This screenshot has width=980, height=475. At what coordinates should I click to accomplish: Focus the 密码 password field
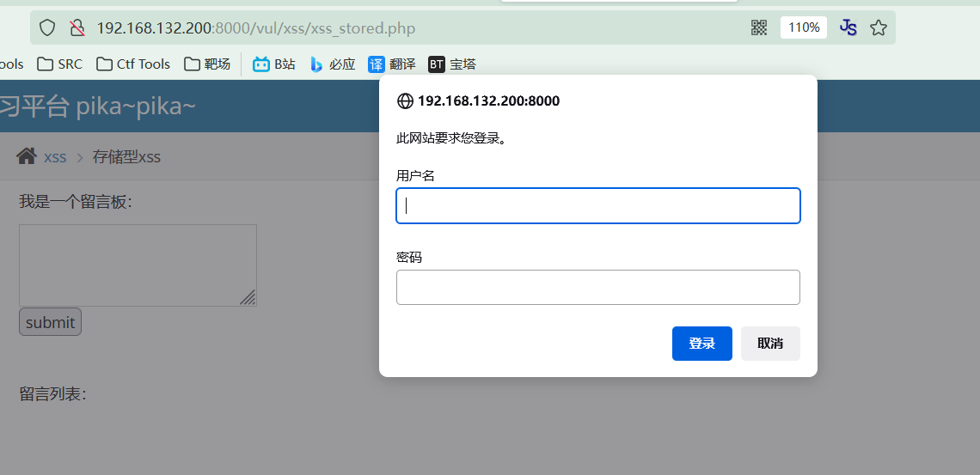[x=597, y=287]
